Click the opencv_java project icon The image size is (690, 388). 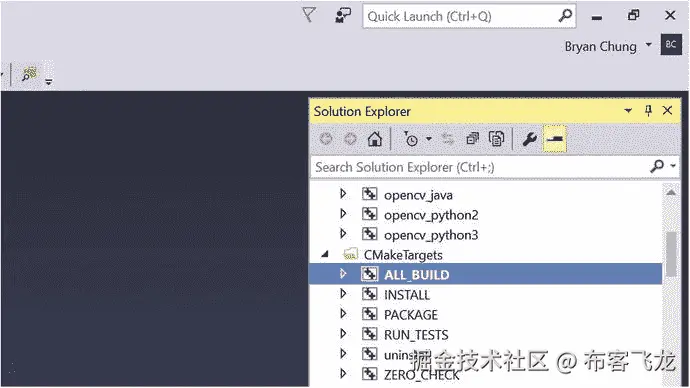pyautogui.click(x=369, y=194)
